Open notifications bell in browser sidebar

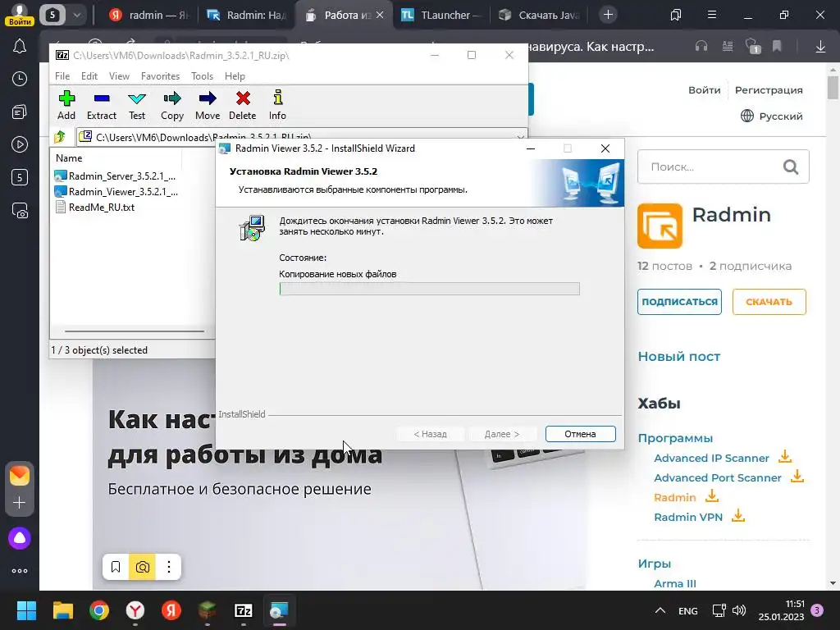(x=20, y=47)
